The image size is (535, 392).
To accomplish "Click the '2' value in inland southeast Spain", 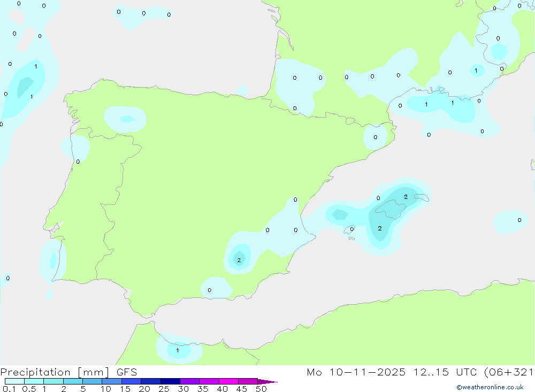I will click(x=239, y=260).
